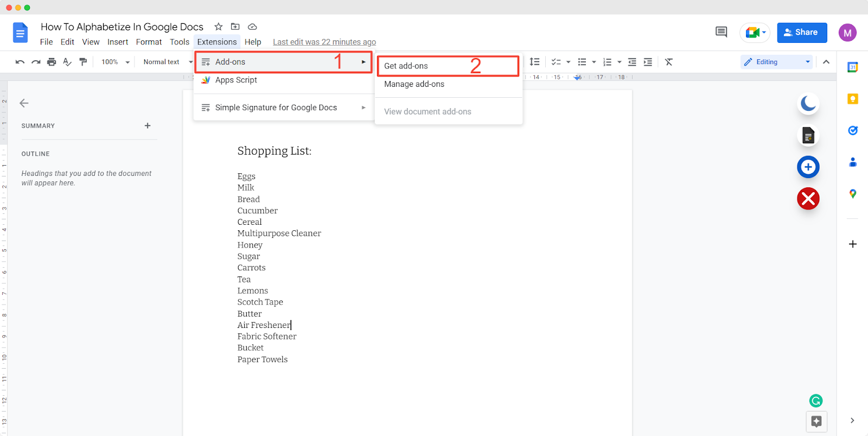The image size is (868, 436).
Task: Print the document
Action: coord(52,62)
